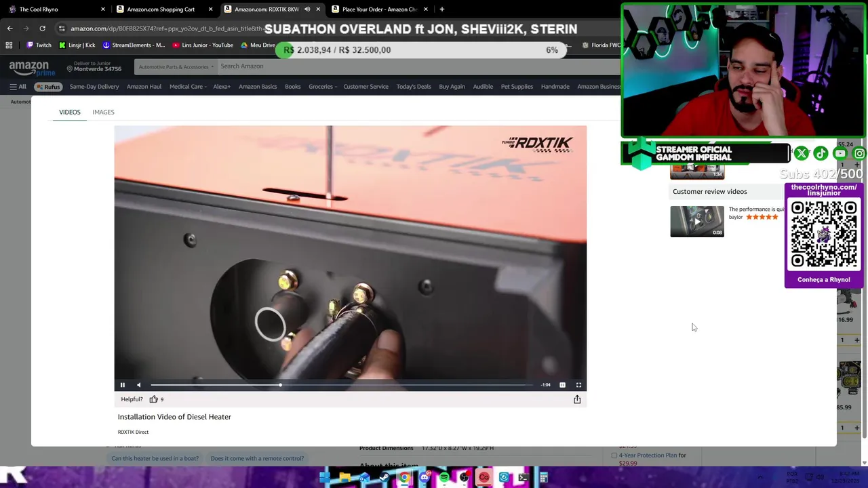Viewport: 868px width, 488px height.
Task: Open Google Chrome from the taskbar
Action: click(x=404, y=478)
